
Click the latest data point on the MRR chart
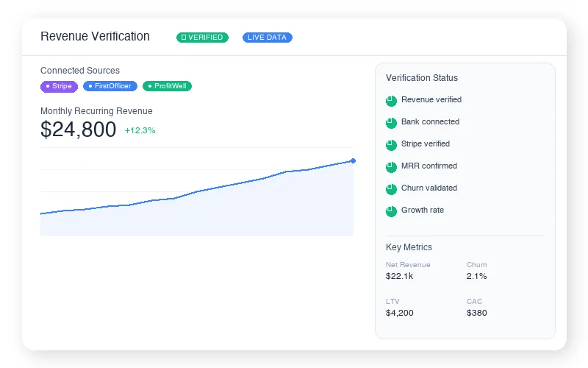(x=353, y=160)
